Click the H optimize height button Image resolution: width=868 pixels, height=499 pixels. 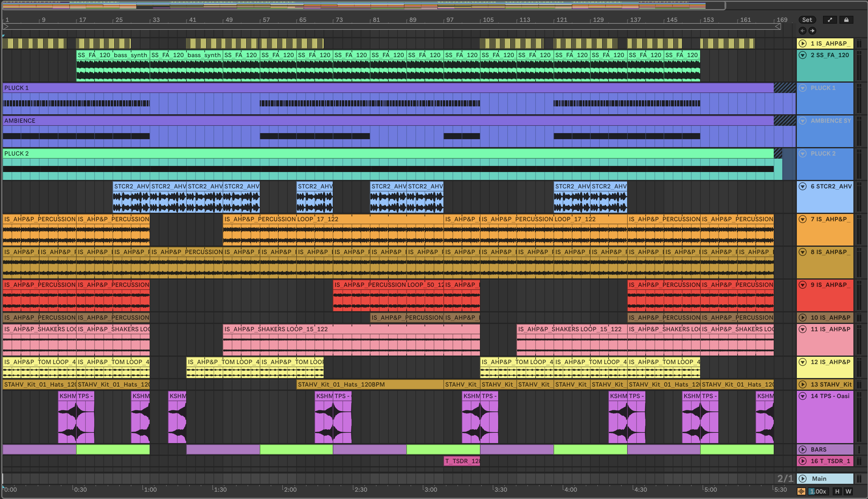coord(837,491)
